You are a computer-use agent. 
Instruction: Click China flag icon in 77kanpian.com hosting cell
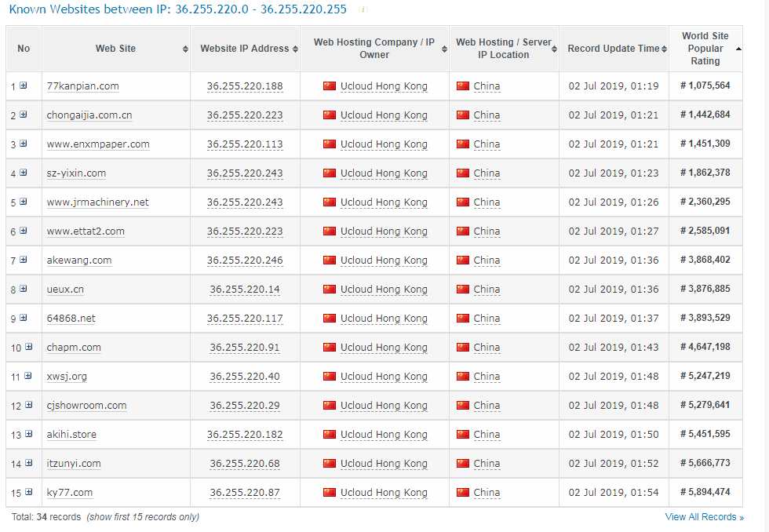coord(330,86)
